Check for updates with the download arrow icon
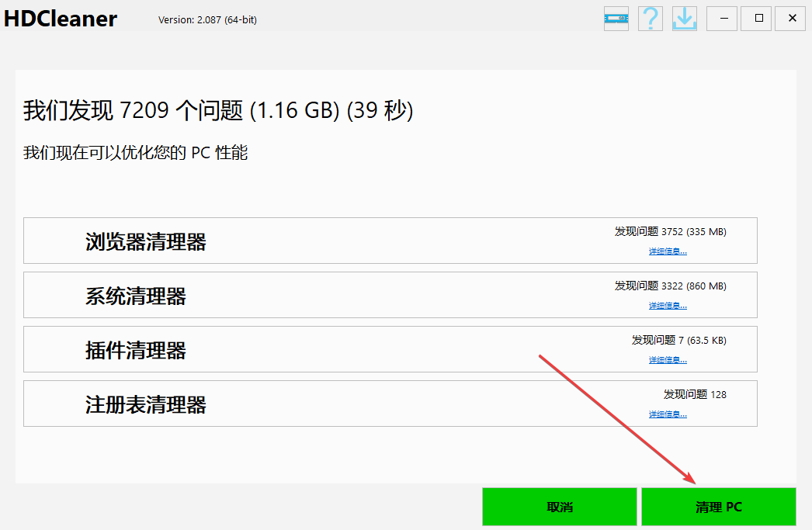 (x=684, y=18)
